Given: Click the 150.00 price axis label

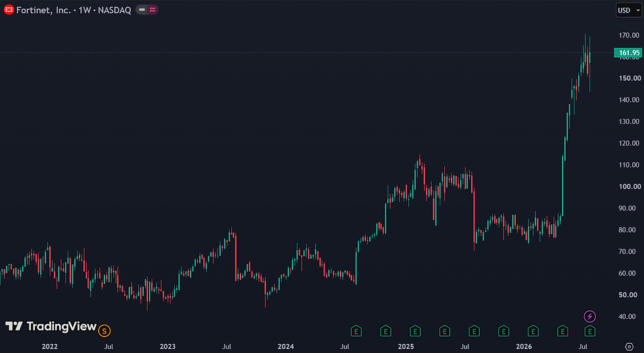Looking at the screenshot, I should click(630, 78).
